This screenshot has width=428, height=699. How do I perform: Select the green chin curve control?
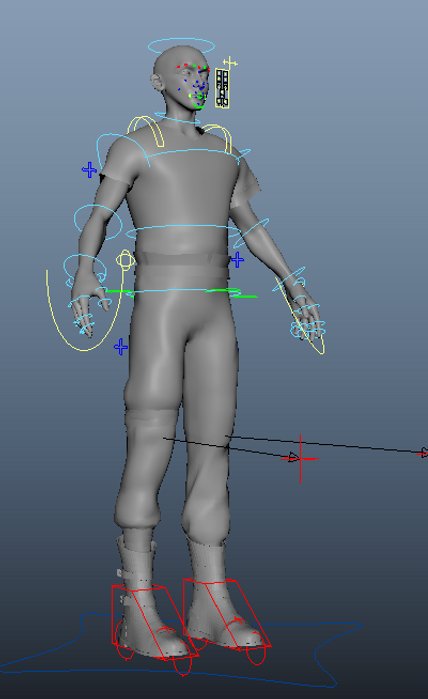pos(198,107)
